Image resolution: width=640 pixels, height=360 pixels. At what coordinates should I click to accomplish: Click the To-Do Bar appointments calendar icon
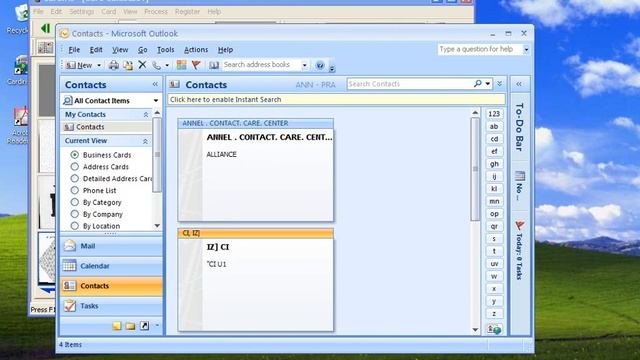520,176
